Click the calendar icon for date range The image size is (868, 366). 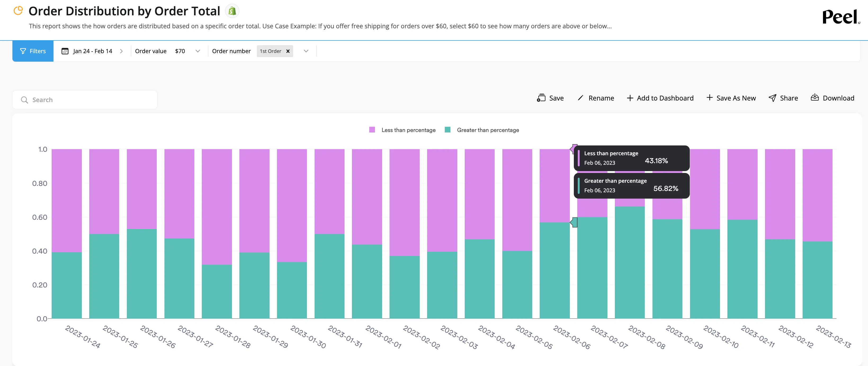tap(65, 51)
